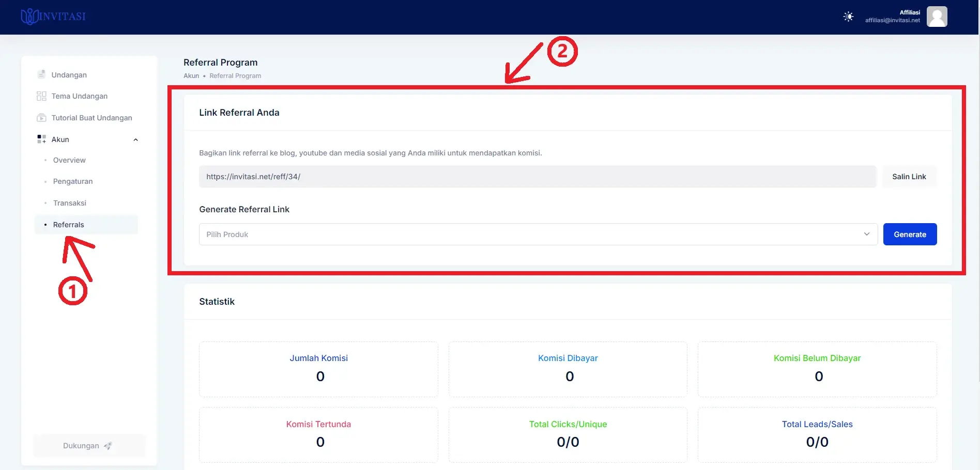Click the Akun menu icon
This screenshot has width=980, height=470.
(x=41, y=139)
